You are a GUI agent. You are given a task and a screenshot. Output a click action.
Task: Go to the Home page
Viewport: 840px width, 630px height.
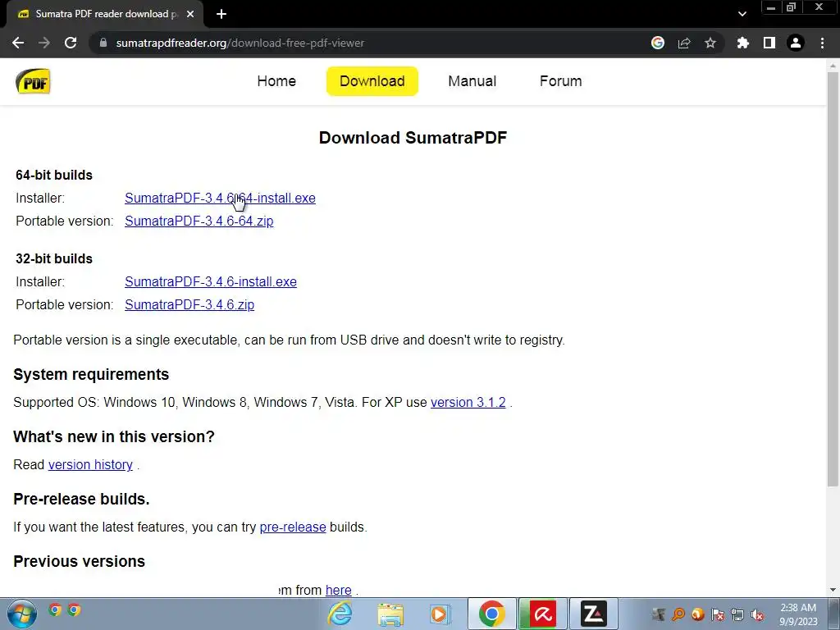click(x=276, y=81)
